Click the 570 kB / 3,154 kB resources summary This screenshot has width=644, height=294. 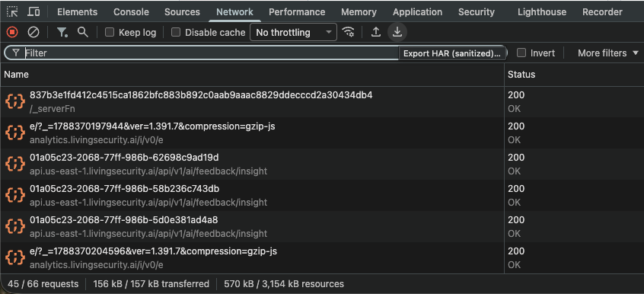[x=284, y=284]
